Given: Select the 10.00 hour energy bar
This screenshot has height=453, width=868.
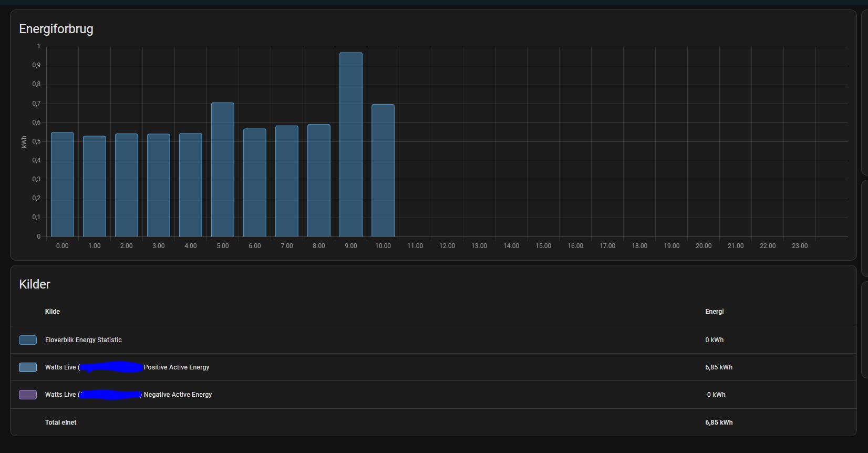Looking at the screenshot, I should pos(383,170).
